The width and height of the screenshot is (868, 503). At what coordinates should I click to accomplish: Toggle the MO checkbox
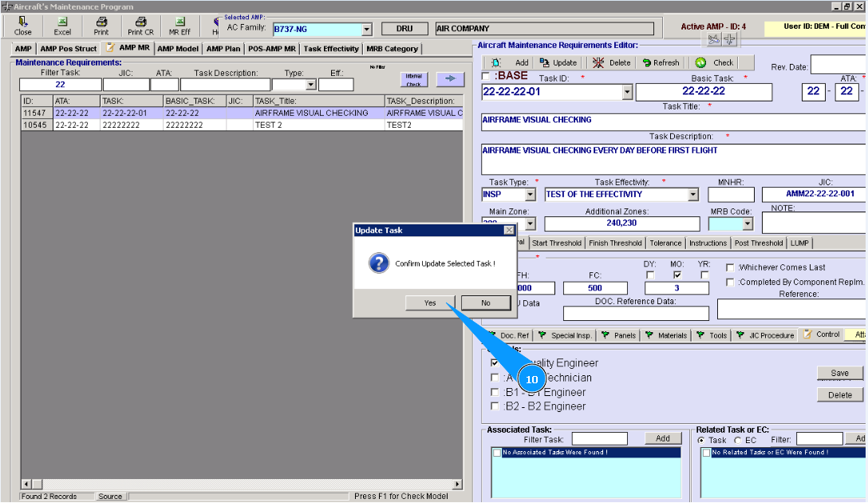[677, 275]
